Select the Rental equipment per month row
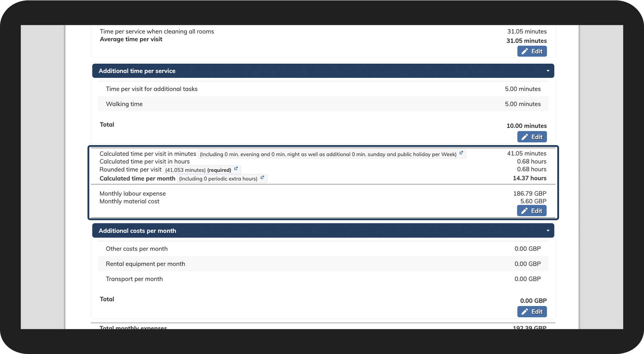644x354 pixels. coord(323,264)
